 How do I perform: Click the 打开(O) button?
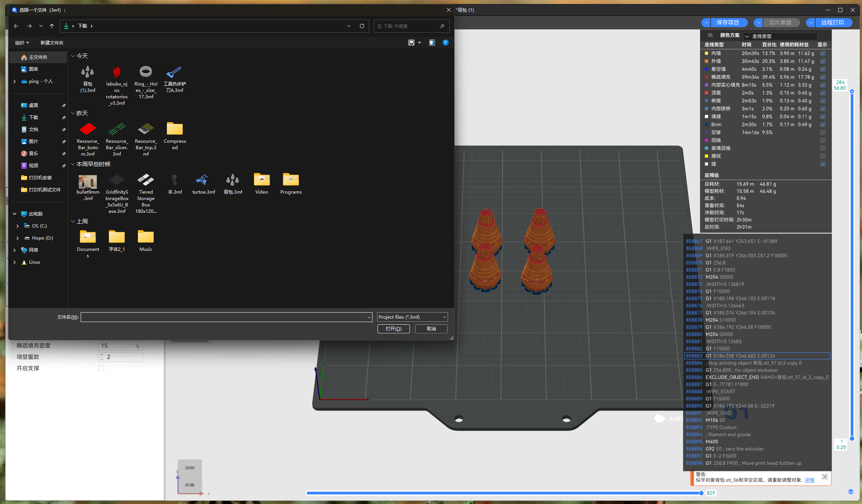pyautogui.click(x=393, y=329)
